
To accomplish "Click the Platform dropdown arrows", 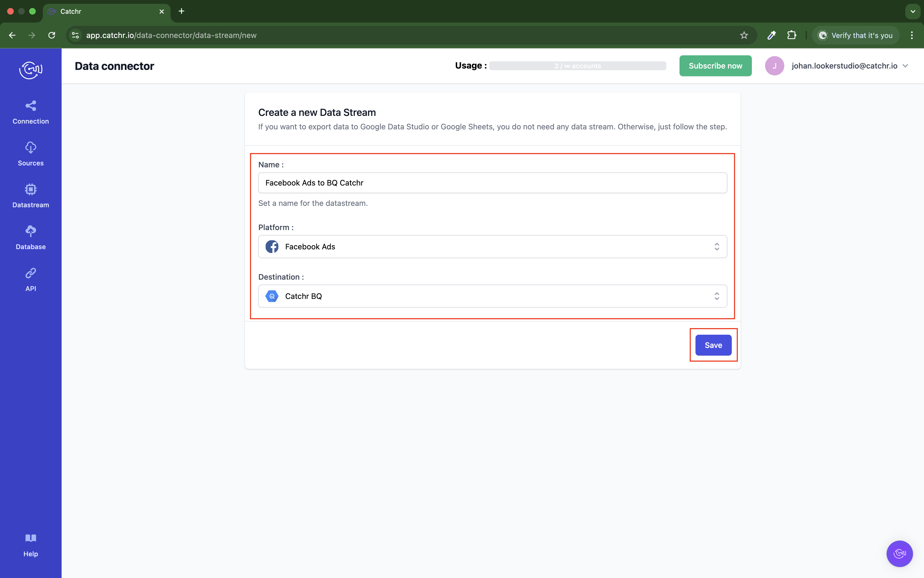I will point(717,247).
